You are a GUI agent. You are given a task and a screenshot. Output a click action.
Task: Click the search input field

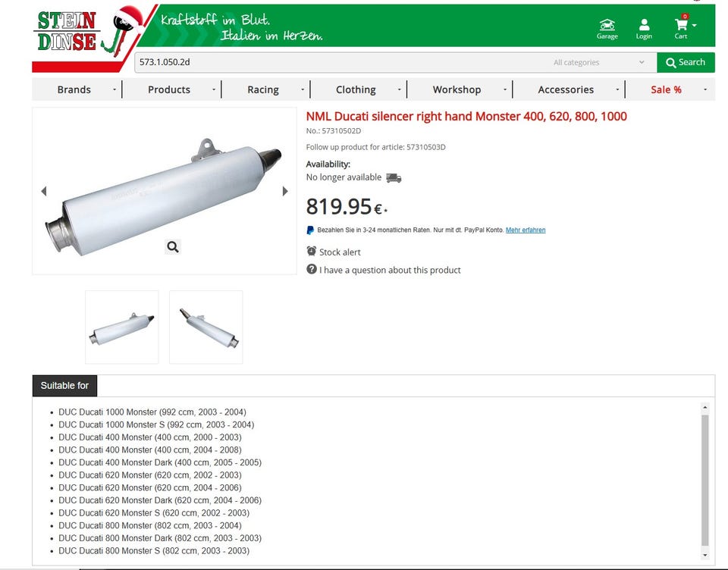pyautogui.click(x=341, y=62)
